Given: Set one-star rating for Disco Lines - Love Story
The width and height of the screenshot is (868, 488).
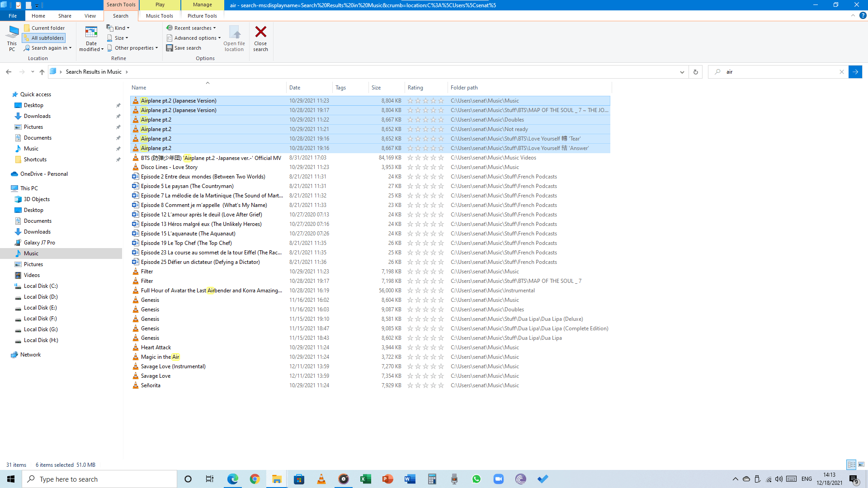Looking at the screenshot, I should tap(410, 167).
